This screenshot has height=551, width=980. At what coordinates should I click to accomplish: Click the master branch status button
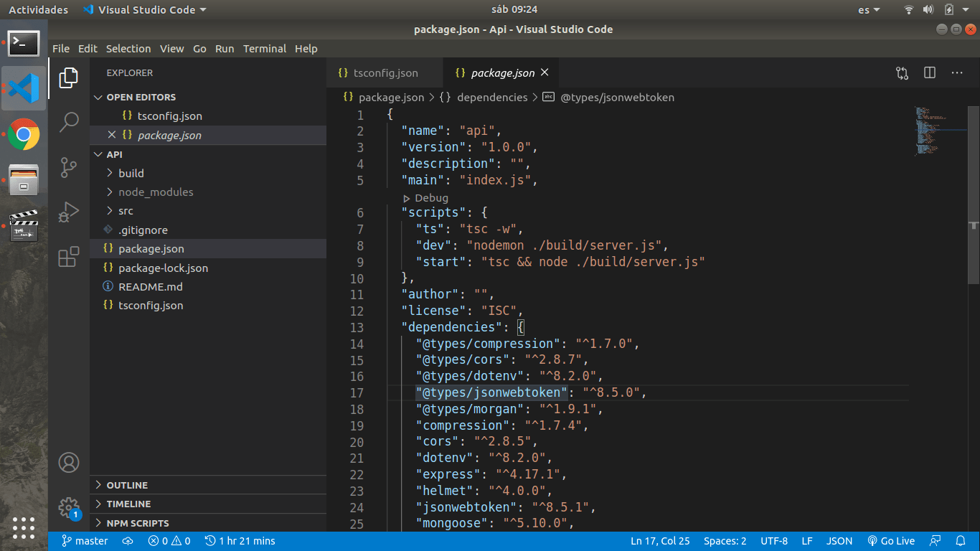85,541
